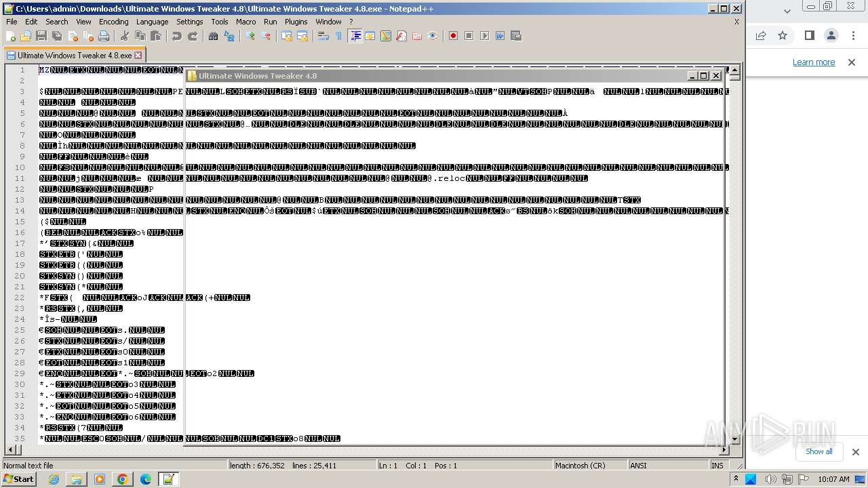868x488 pixels.
Task: Bookmark the page with the star icon
Action: (x=783, y=35)
